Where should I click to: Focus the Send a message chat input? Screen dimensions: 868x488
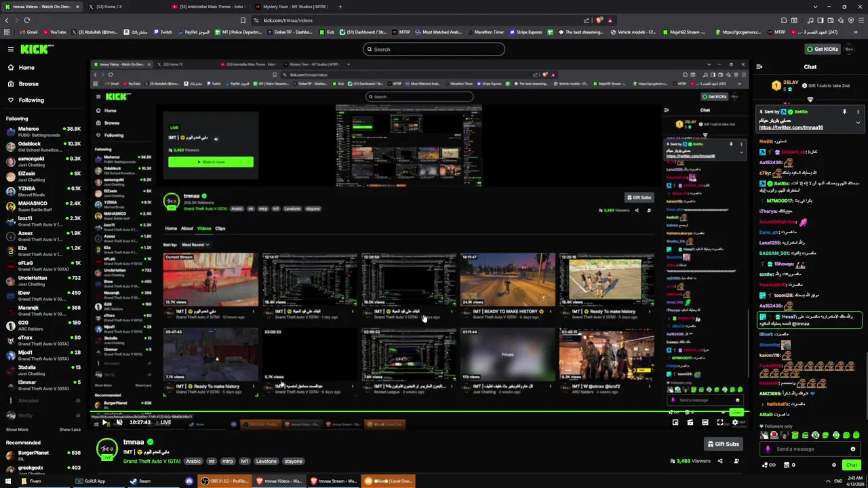pyautogui.click(x=812, y=449)
